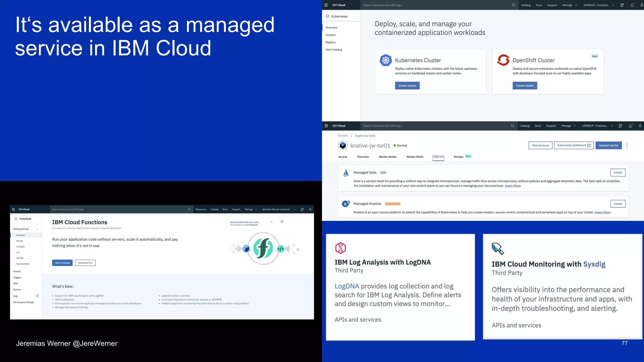Expand Manage dropdown in Kubernetes overview window
This screenshot has height=362, width=644.
point(570,5)
